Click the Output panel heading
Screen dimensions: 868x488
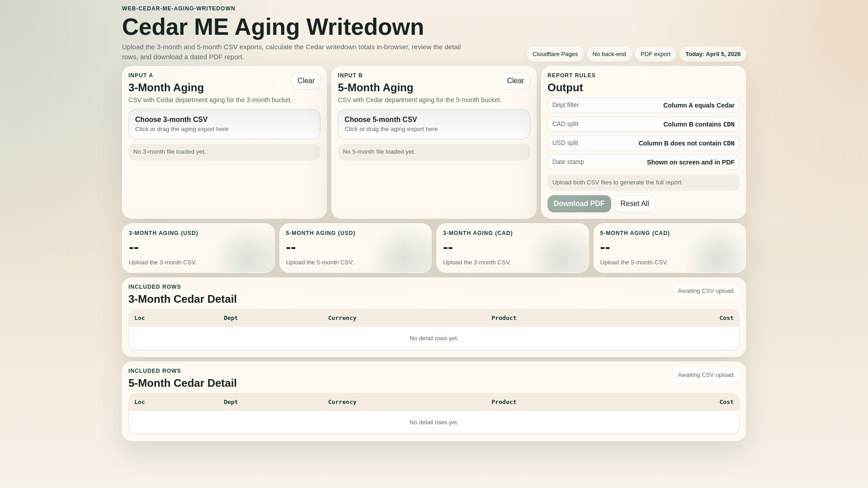(565, 88)
